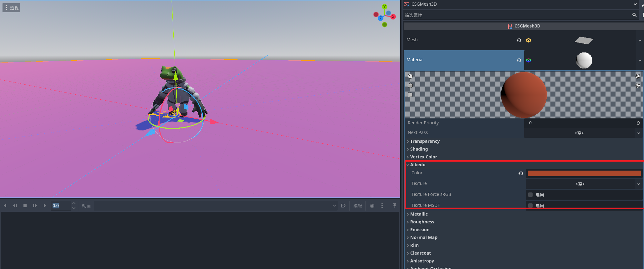Click the white Material sphere thumbnail
This screenshot has width=644, height=269.
tap(584, 60)
